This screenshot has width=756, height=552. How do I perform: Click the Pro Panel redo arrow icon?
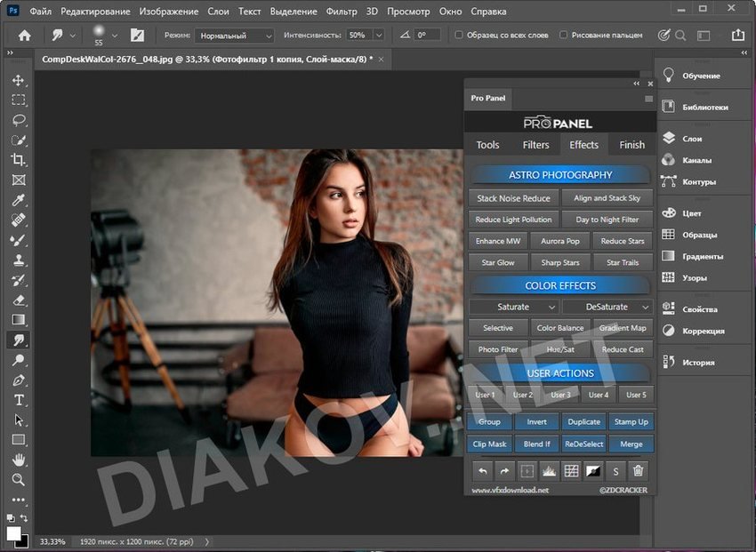(504, 471)
